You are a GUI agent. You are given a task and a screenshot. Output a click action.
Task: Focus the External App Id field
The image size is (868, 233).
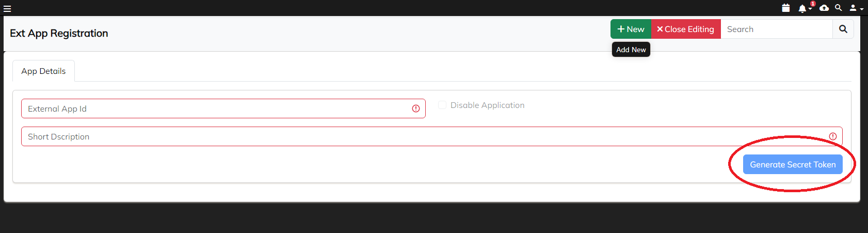point(217,108)
